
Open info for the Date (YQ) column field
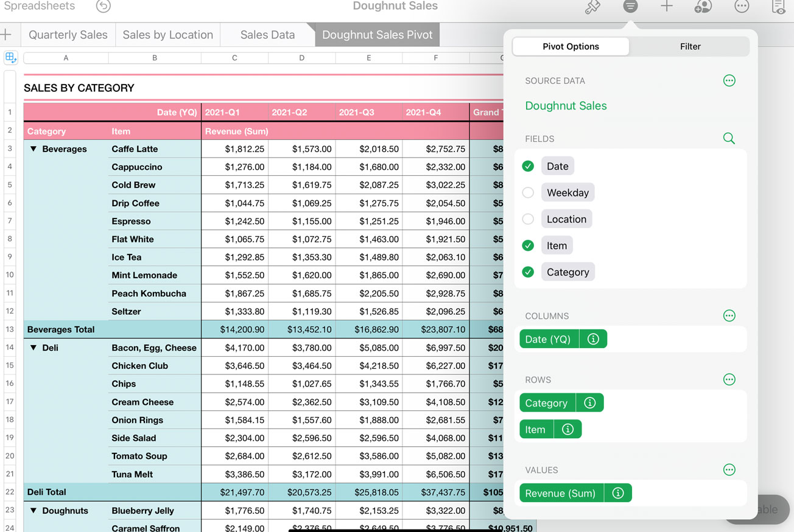click(593, 339)
